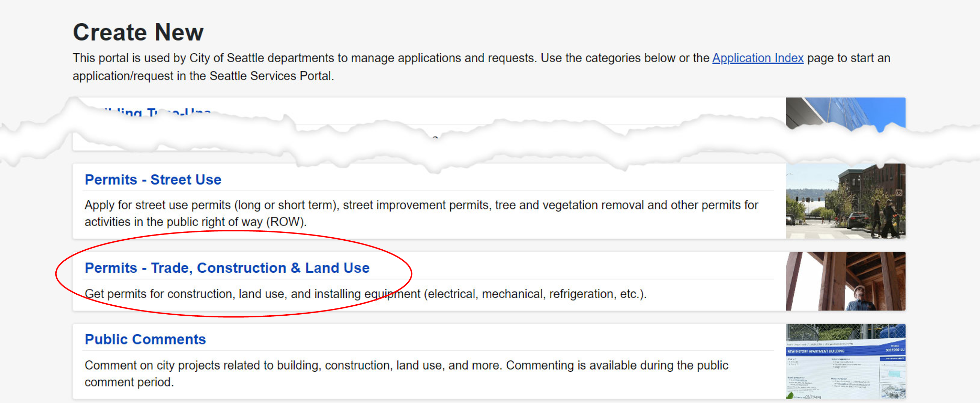Click the construction permits description sentence
Viewport: 980px width, 403px height.
(365, 294)
